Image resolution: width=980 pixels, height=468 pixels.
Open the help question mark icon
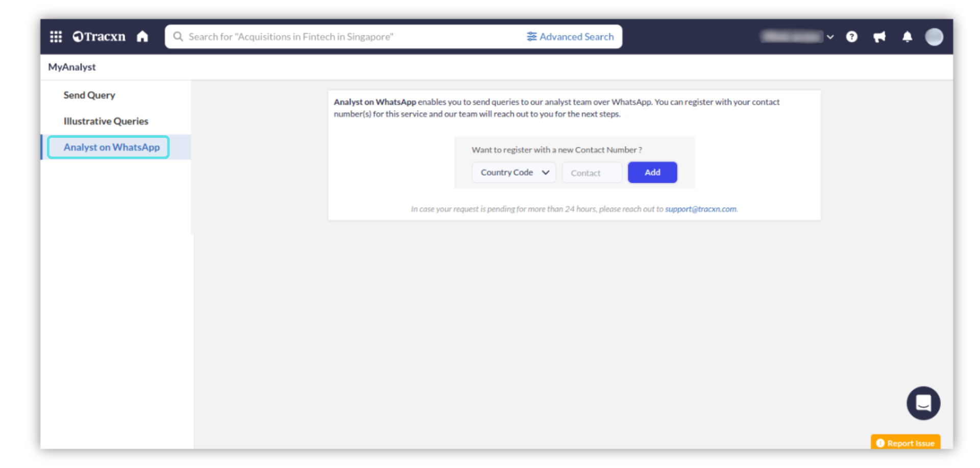pos(851,37)
